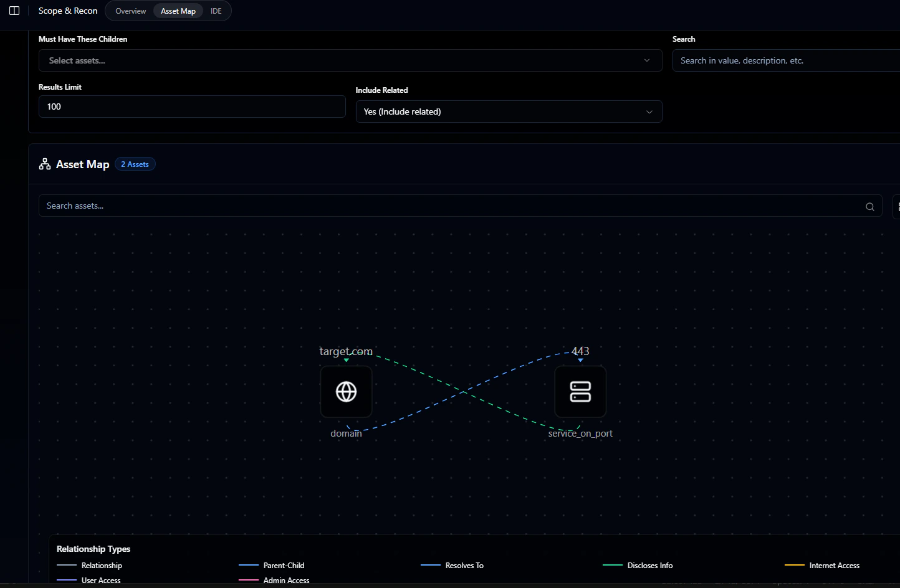Click the Asset Map hierarchy icon
This screenshot has height=588, width=900.
(x=44, y=164)
